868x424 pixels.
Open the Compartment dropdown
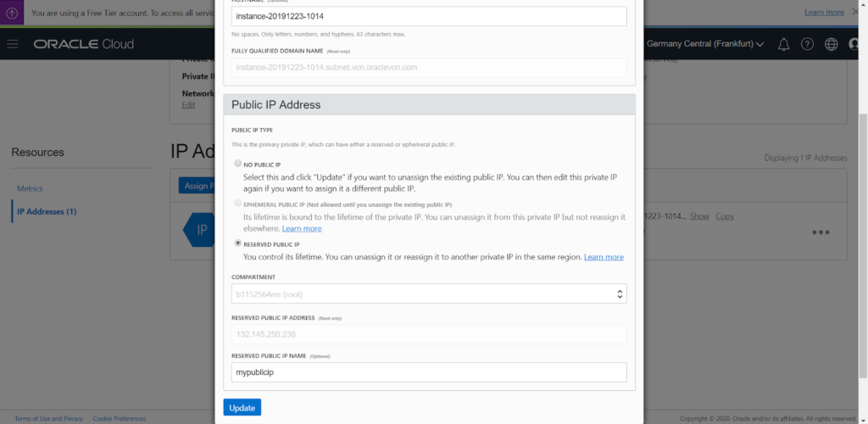click(x=429, y=293)
